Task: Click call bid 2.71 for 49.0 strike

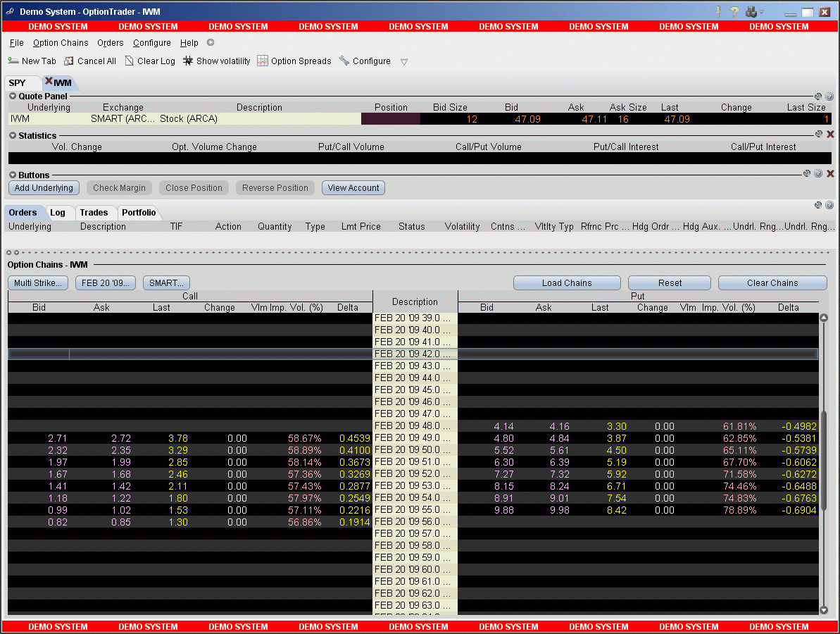Action: pos(57,438)
